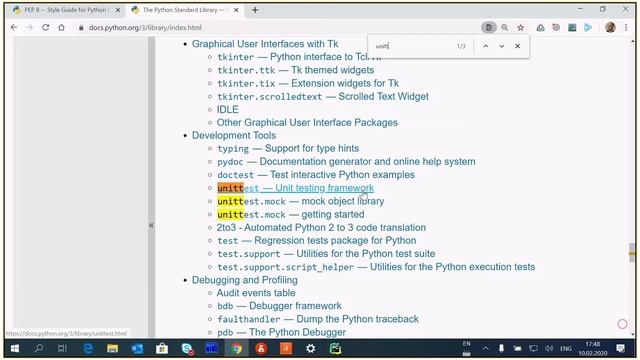This screenshot has width=640, height=360.
Task: Click the round pink-grey extension icon
Action: [556, 27]
